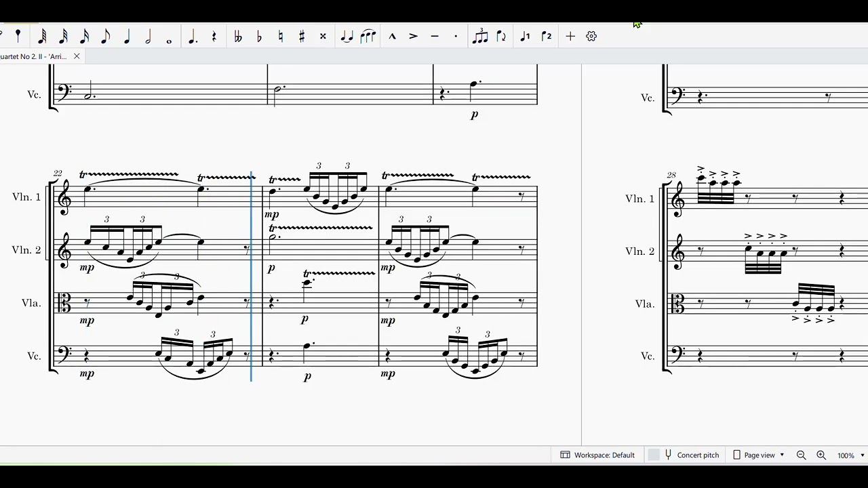
Task: Select the half note duration
Action: point(148,37)
